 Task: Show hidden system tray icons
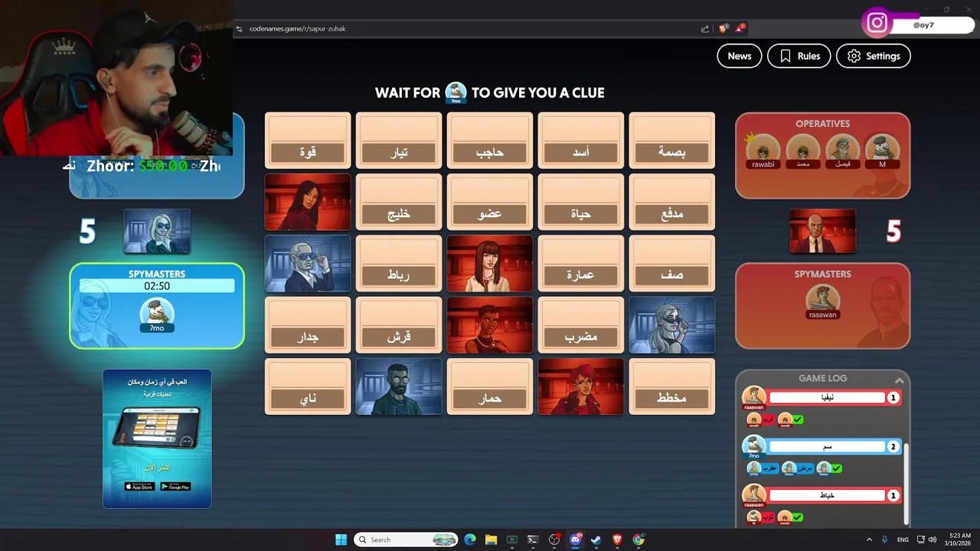pos(869,540)
